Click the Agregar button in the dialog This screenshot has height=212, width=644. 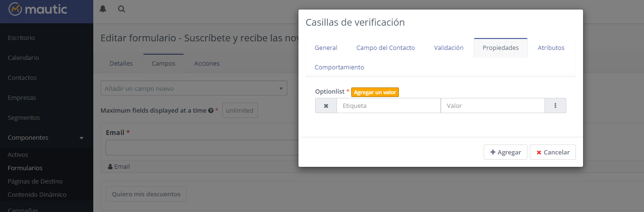505,152
